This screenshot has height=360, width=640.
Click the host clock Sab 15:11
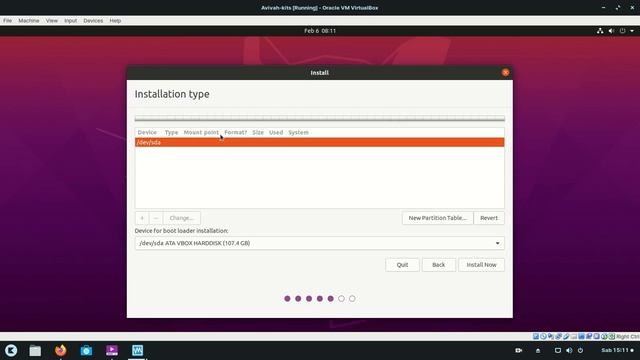615,350
